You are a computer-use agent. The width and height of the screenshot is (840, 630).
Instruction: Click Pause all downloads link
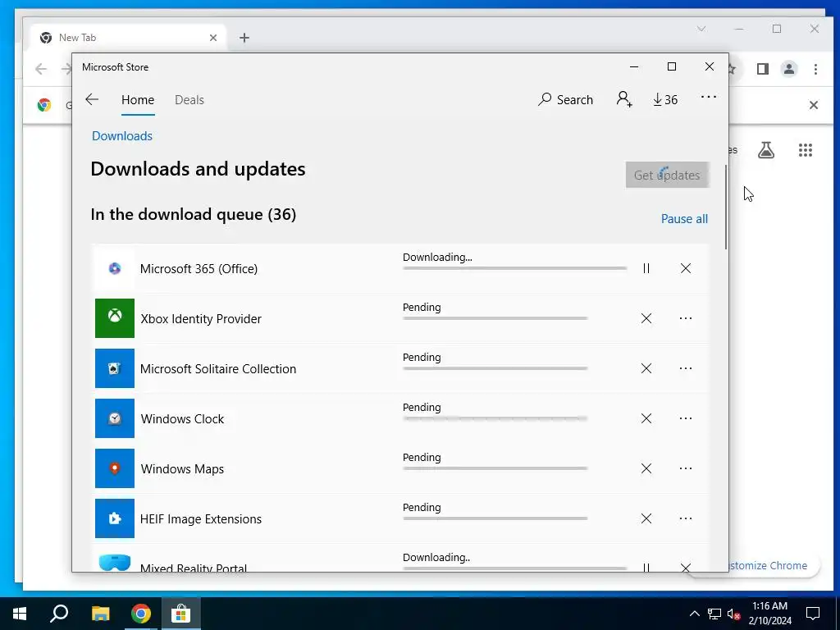(x=684, y=219)
